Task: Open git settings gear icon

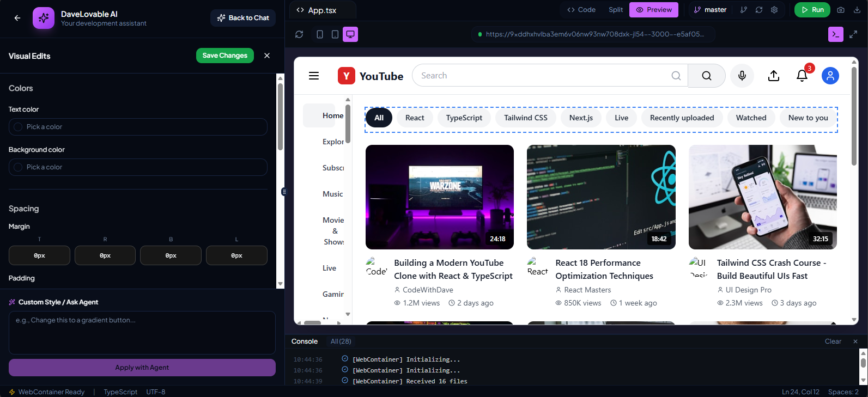Action: pyautogui.click(x=774, y=10)
